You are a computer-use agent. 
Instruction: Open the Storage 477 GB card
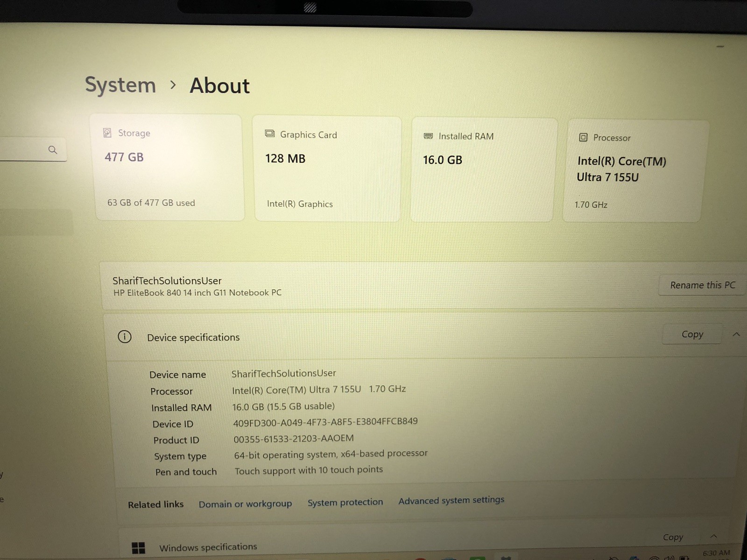tap(169, 167)
